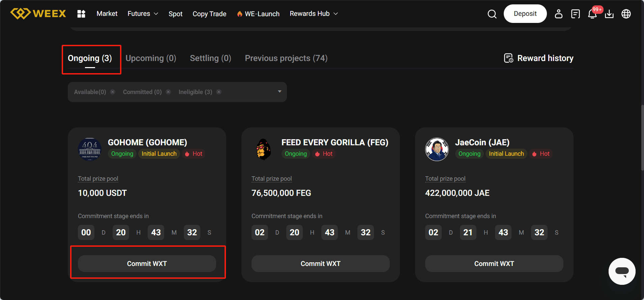Open the live chat support bubble
Viewport: 644px width, 300px height.
[622, 271]
